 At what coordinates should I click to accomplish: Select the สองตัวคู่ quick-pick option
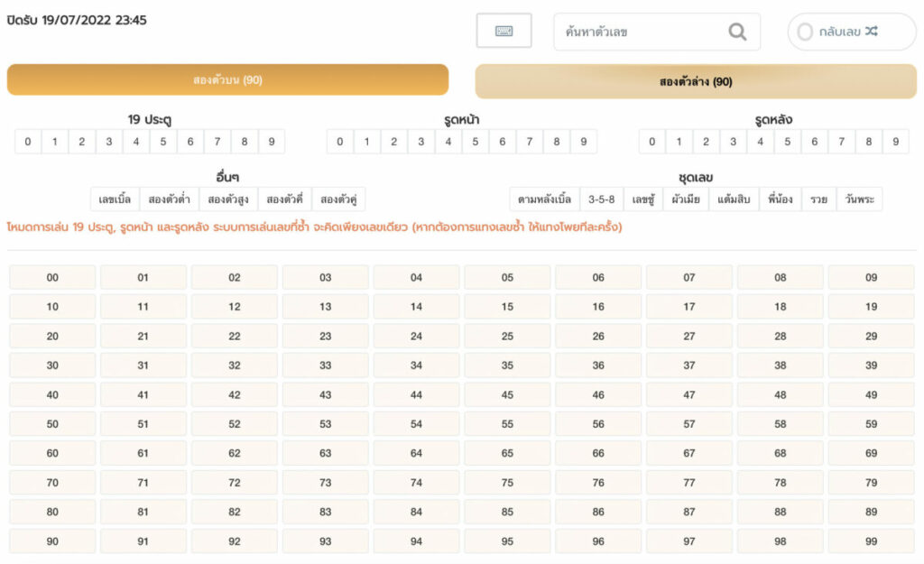click(338, 199)
